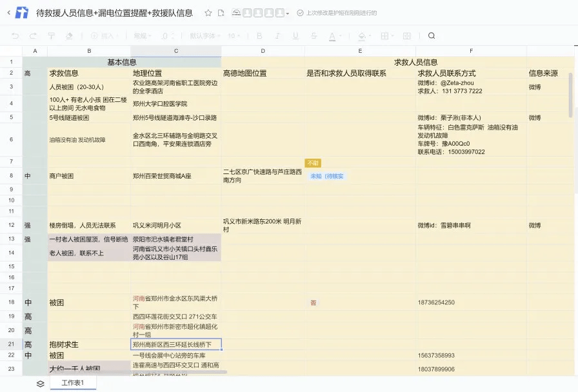The height and width of the screenshot is (392, 578).
Task: Select column E header
Action: click(x=360, y=51)
